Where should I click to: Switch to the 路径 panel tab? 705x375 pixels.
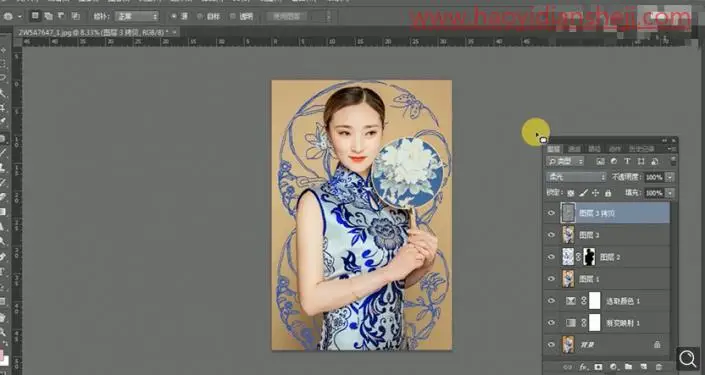[x=594, y=149]
